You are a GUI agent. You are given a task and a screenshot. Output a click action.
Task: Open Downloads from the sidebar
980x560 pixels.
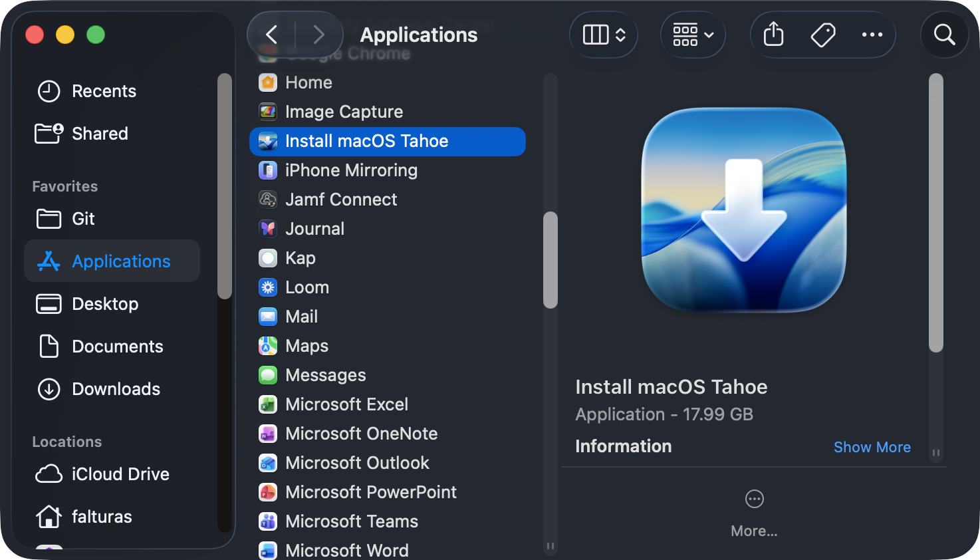click(116, 389)
